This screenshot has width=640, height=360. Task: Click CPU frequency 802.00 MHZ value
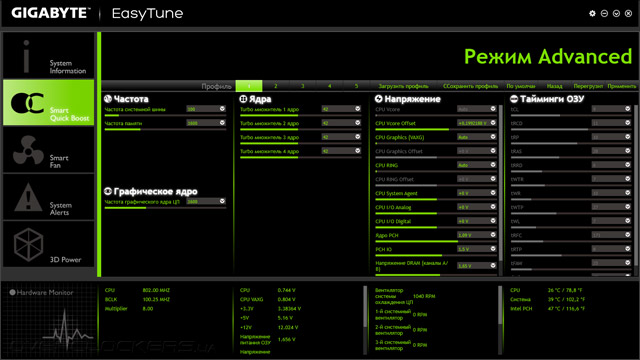coord(156,290)
